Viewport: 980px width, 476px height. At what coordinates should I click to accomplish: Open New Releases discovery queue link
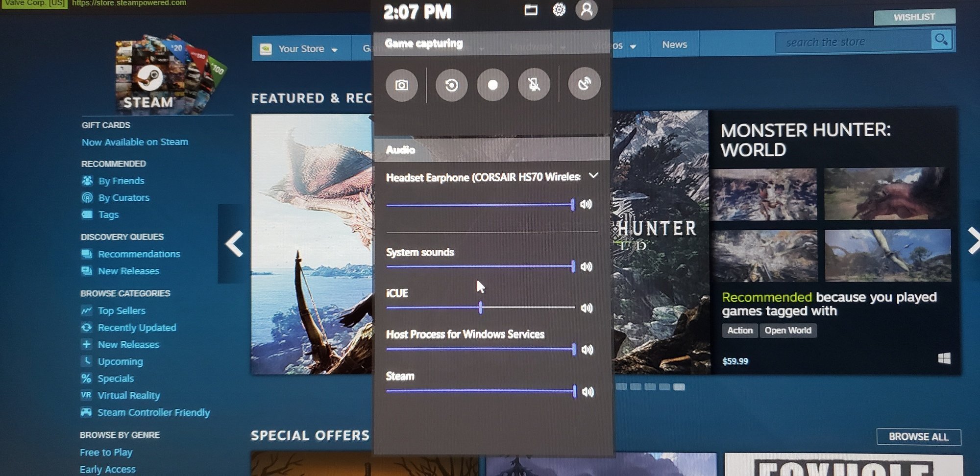128,271
